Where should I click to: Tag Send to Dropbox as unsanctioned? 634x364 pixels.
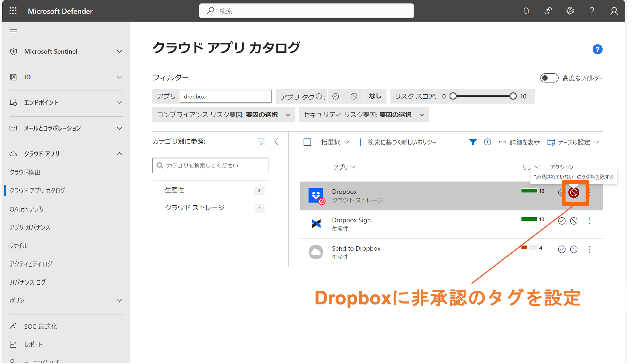pyautogui.click(x=574, y=249)
